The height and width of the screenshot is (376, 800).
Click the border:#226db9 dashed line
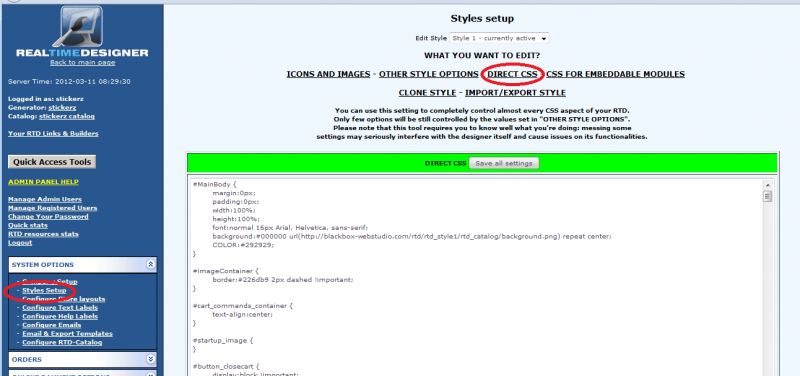pos(283,280)
